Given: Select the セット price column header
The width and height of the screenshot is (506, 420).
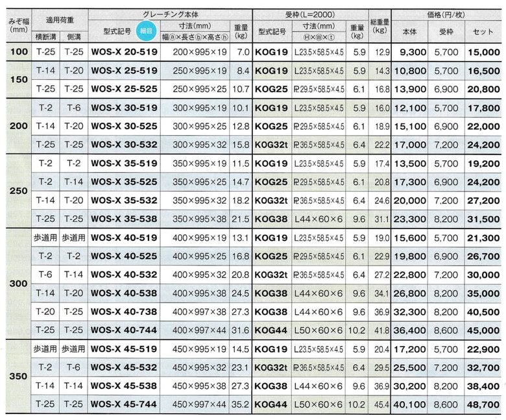Looking at the screenshot, I should [483, 31].
